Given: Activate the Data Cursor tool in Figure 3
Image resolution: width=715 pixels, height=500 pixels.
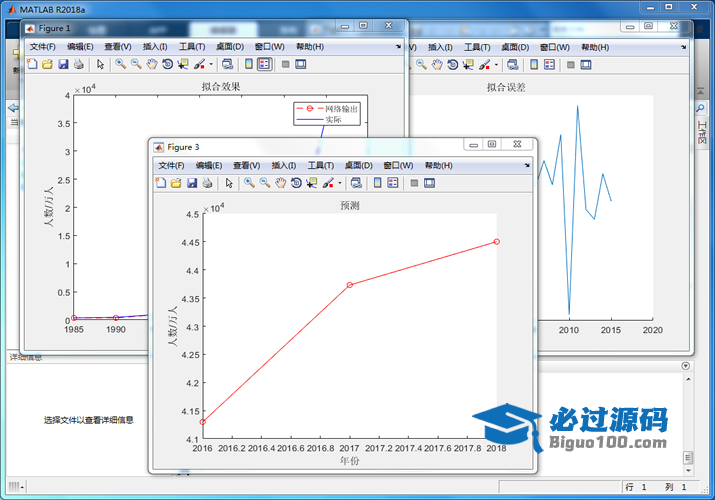Looking at the screenshot, I should coord(312,183).
